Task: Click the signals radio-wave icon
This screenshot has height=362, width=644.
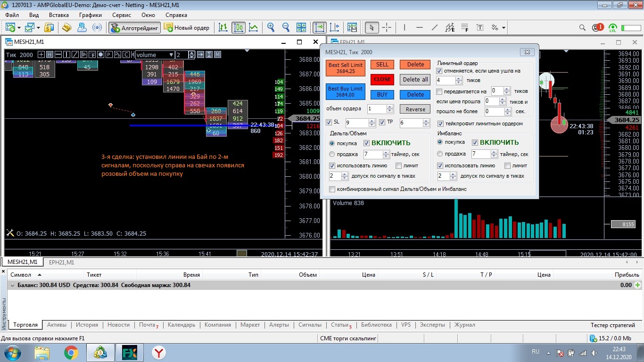Action: click(x=97, y=27)
